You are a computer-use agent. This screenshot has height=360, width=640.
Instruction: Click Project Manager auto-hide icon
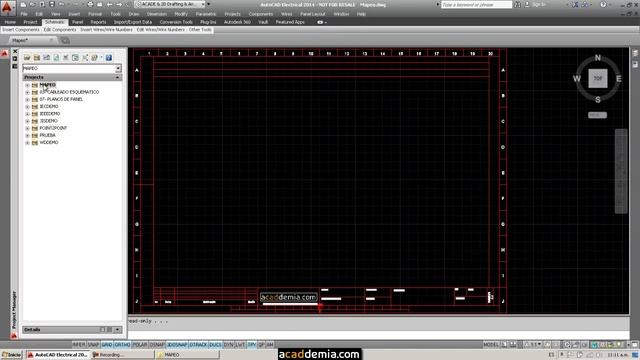15,59
